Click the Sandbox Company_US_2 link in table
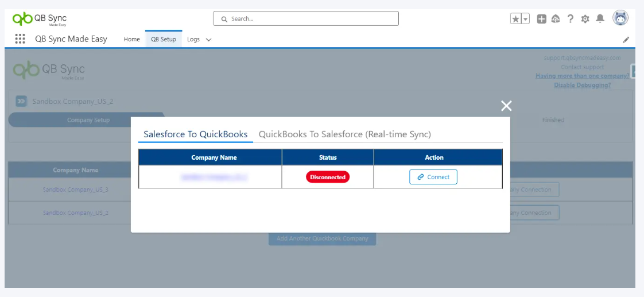Screen dimensions: 644x297 76,213
